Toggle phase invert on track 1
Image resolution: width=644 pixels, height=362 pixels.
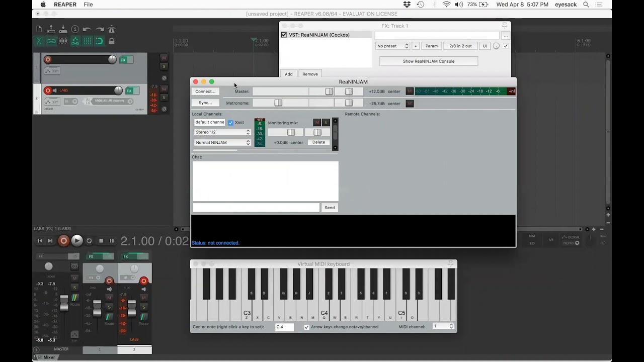164,78
